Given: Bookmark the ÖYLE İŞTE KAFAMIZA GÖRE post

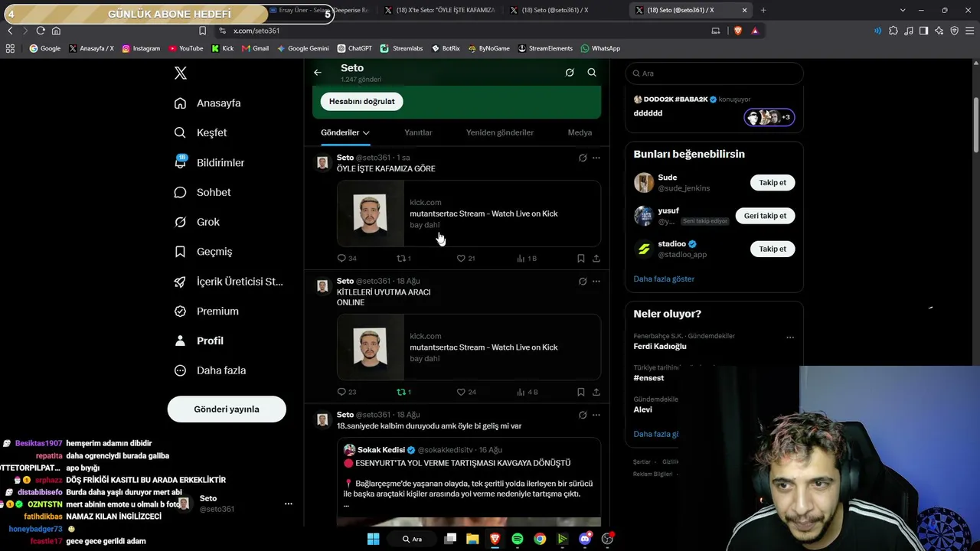Looking at the screenshot, I should pyautogui.click(x=581, y=259).
